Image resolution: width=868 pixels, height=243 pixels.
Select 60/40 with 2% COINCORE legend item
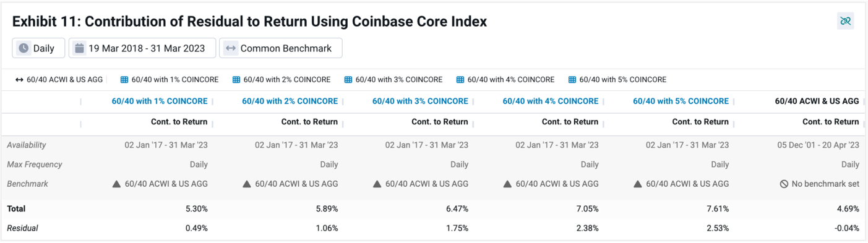pyautogui.click(x=281, y=80)
